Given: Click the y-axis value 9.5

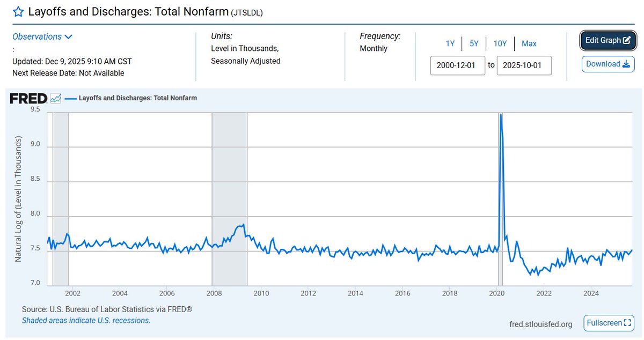Looking at the screenshot, I should click(35, 109).
